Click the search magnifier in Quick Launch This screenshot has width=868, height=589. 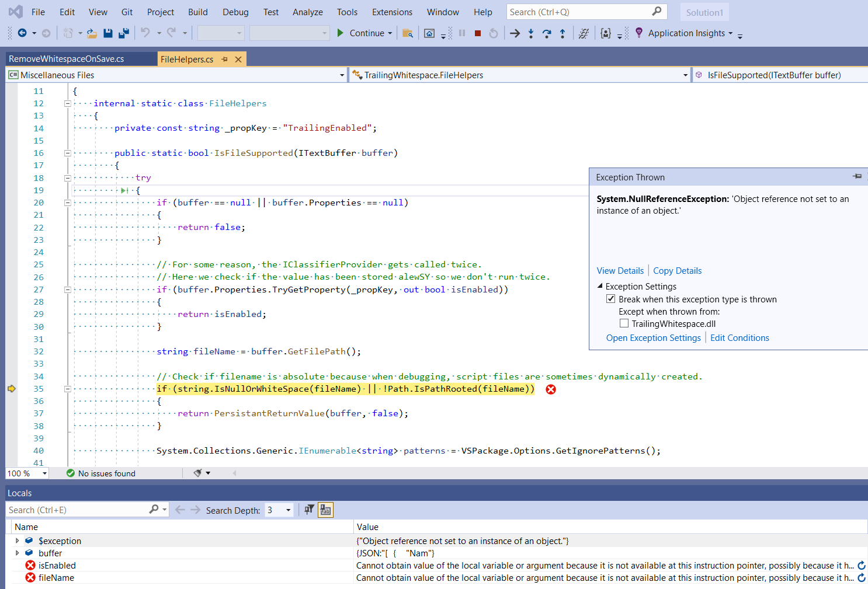[x=657, y=11]
